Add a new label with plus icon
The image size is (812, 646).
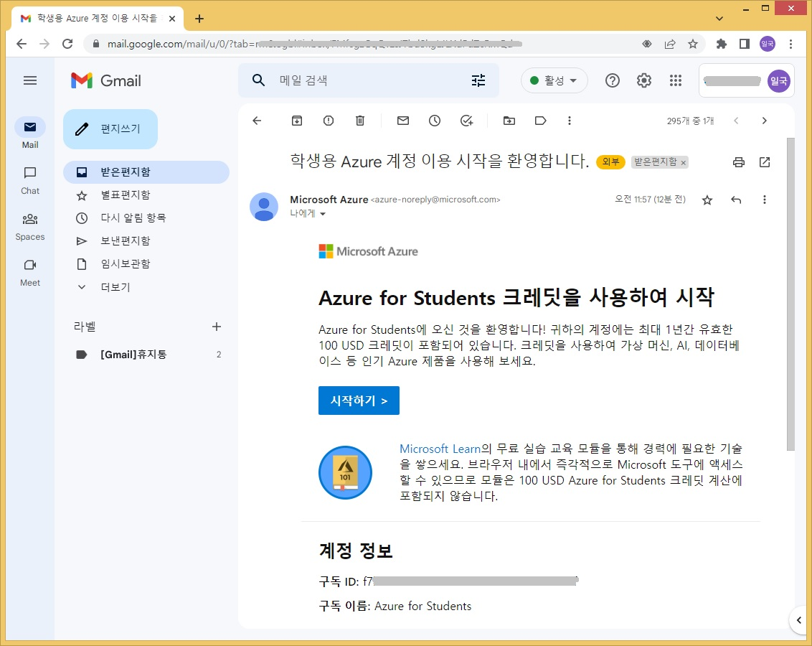point(217,327)
